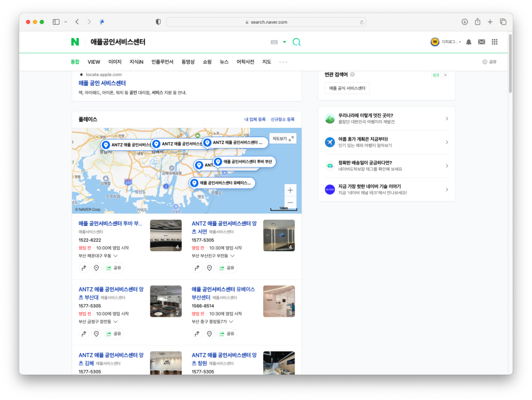
Task: Click the 신고 button
Action: (436, 75)
